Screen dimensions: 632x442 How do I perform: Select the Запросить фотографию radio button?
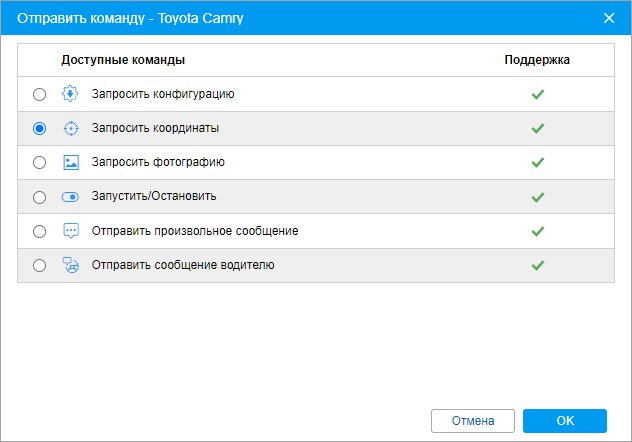click(x=40, y=162)
